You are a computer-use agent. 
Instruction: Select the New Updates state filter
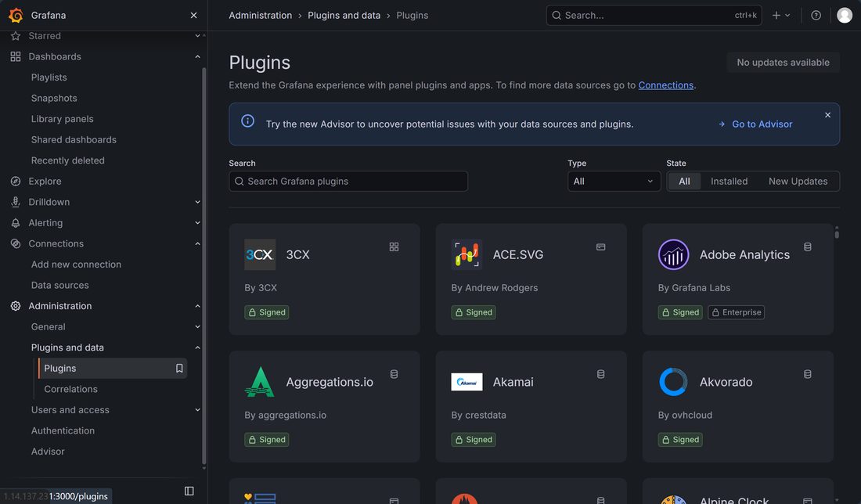coord(798,182)
